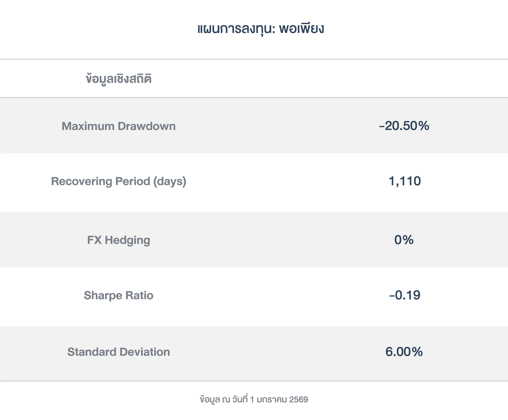Viewport: 508px width, 420px height.
Task: Select the -0.19 Sharpe ratio value
Action: [405, 295]
